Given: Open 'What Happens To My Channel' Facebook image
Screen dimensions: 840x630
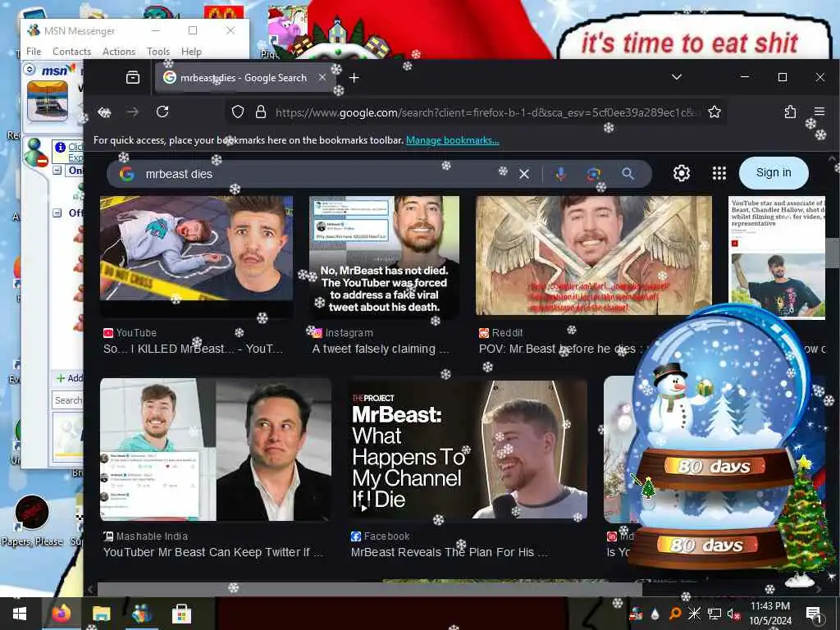Looking at the screenshot, I should [x=468, y=450].
